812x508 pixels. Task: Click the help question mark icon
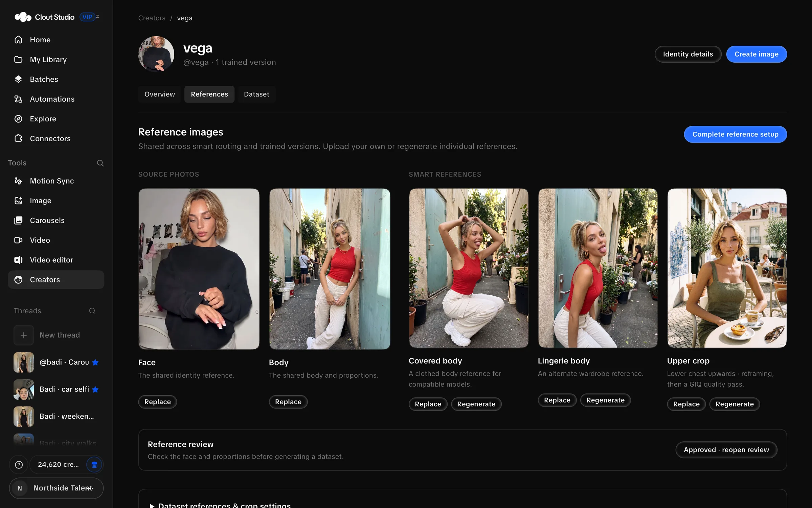click(19, 465)
